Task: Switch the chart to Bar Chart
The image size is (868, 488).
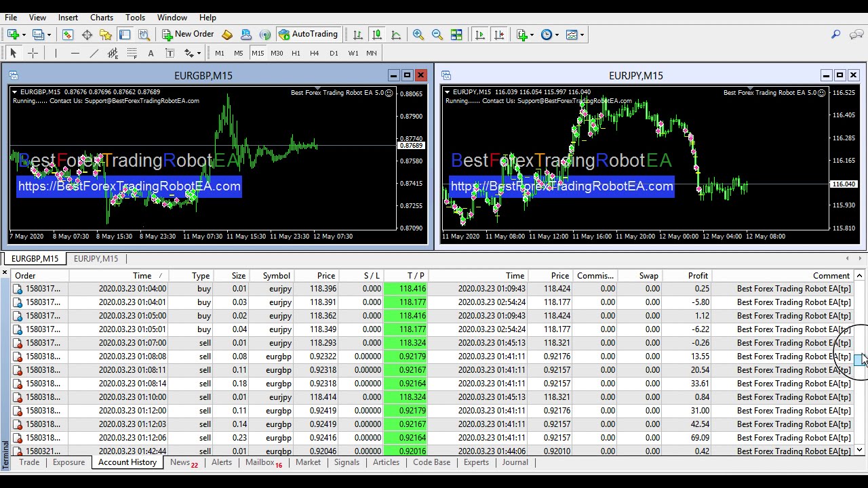Action: (x=358, y=35)
